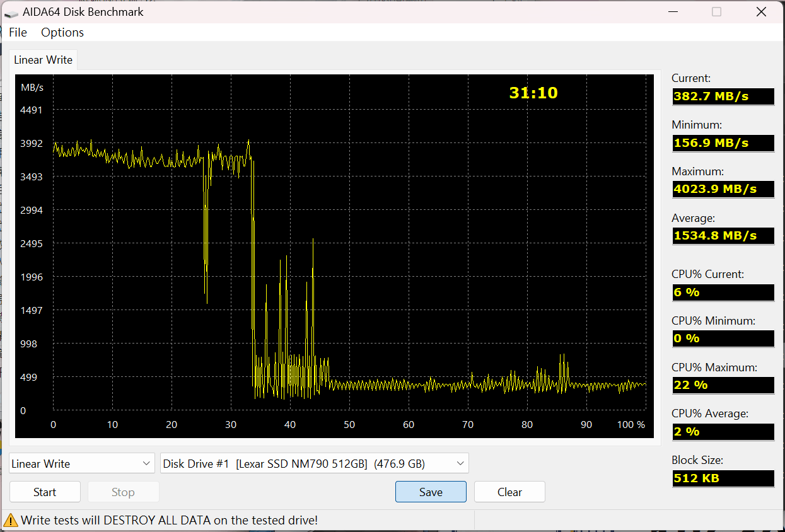Open the Linear Write test type dropdown
Image resolution: width=785 pixels, height=532 pixels.
82,463
